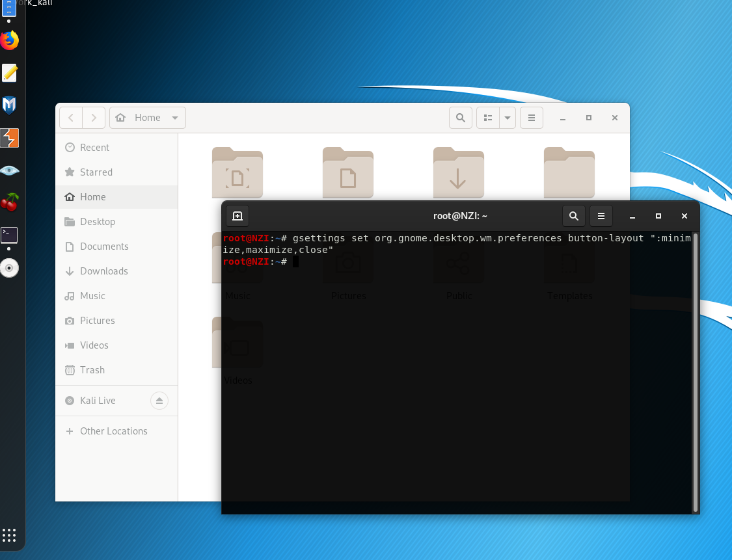Go back in Files window
This screenshot has width=732, height=560.
click(71, 118)
